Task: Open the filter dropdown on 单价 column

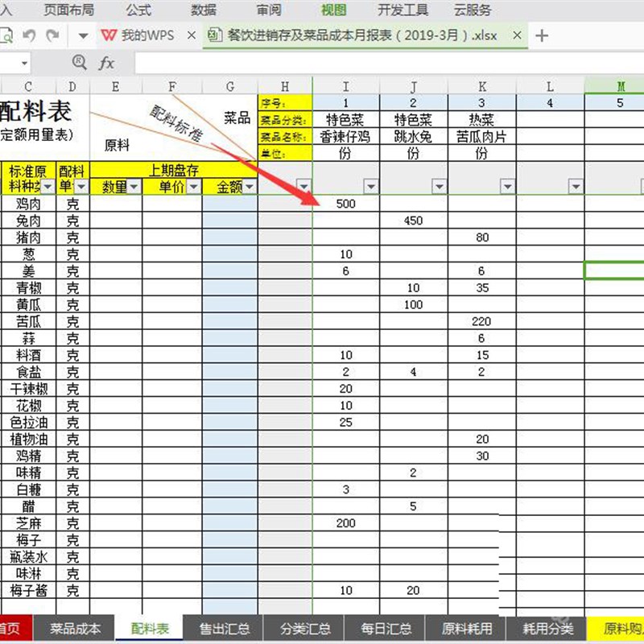Action: tap(192, 186)
